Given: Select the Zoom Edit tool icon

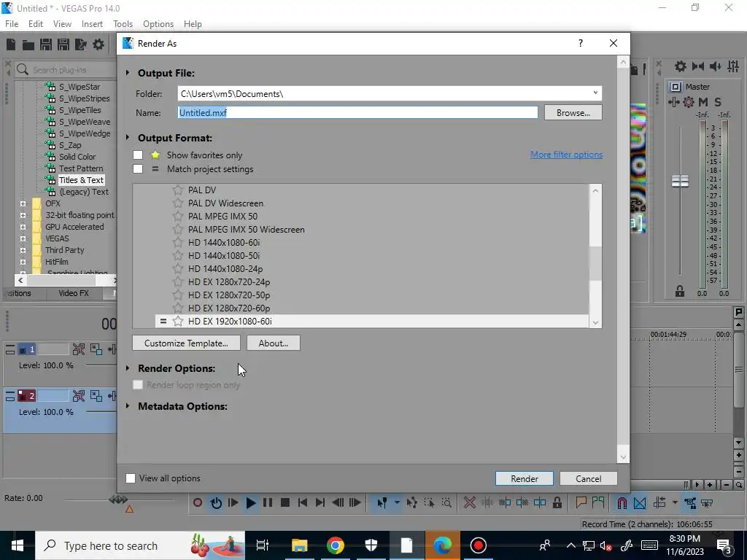Looking at the screenshot, I should click(x=446, y=502).
